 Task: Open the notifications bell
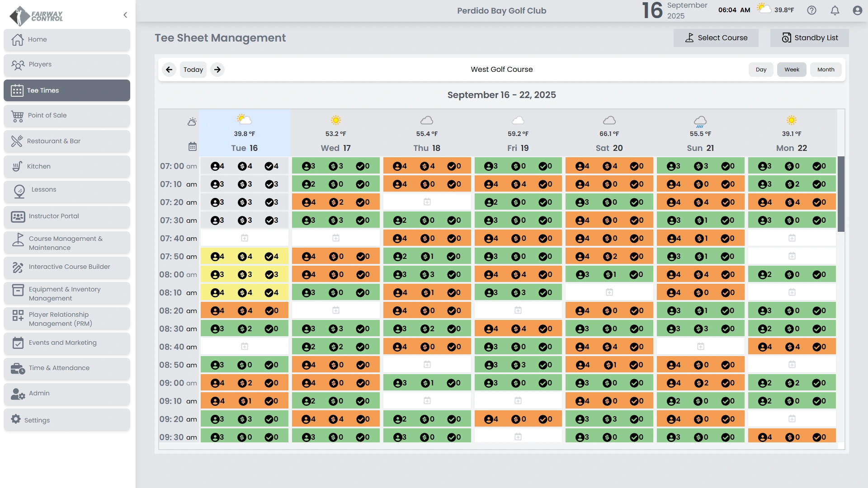[x=835, y=10]
